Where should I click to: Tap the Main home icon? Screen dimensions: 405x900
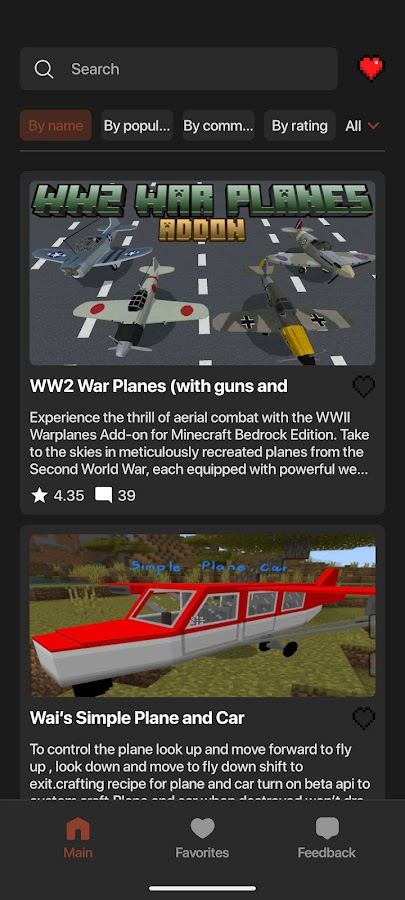[78, 829]
